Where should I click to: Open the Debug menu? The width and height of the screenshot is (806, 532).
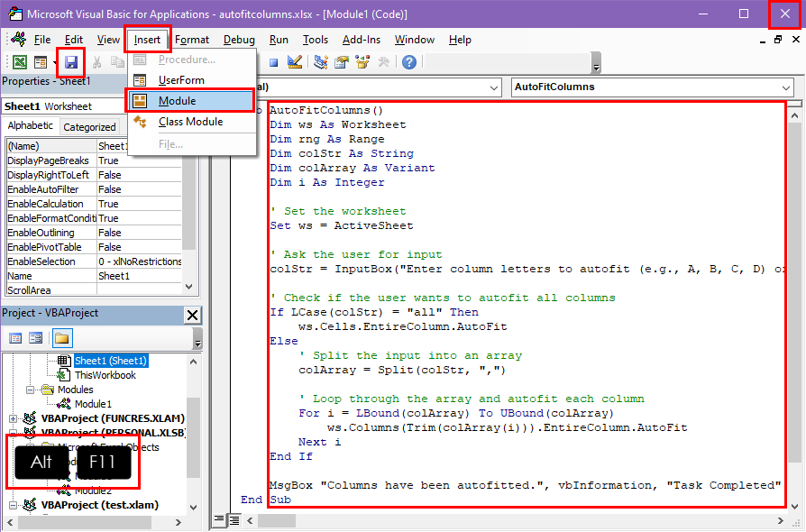pyautogui.click(x=239, y=40)
